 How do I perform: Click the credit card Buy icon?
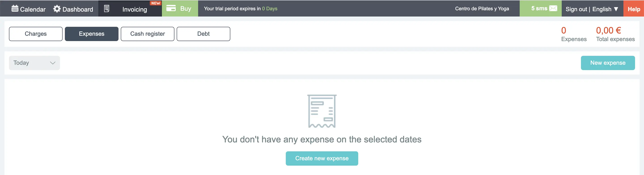[171, 8]
